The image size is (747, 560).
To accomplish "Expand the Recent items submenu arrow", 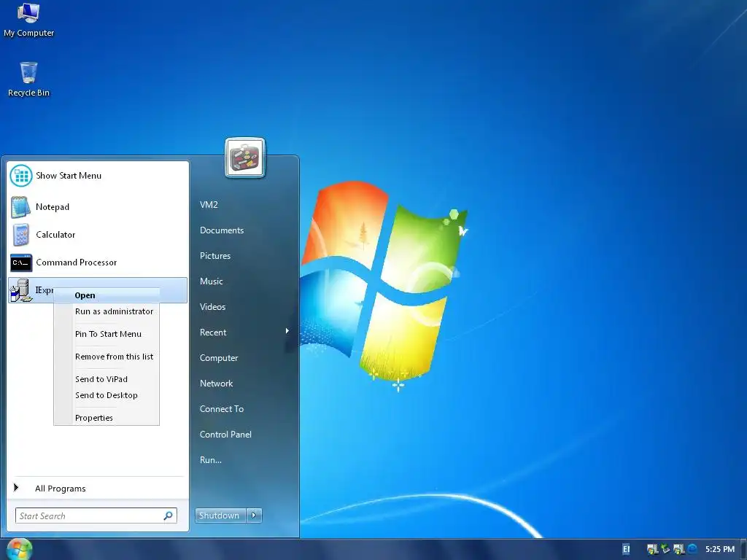I will [x=287, y=331].
